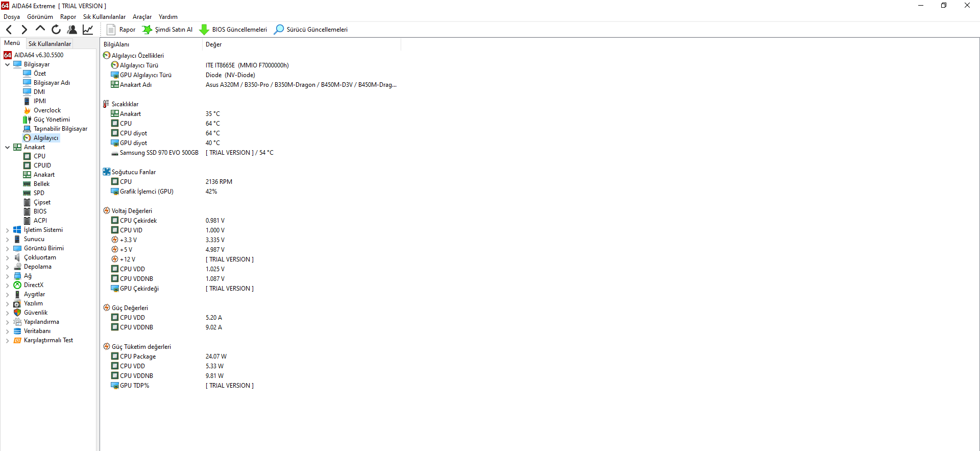980x451 pixels.
Task: Click the Şimdi Satın Al button label
Action: point(174,30)
